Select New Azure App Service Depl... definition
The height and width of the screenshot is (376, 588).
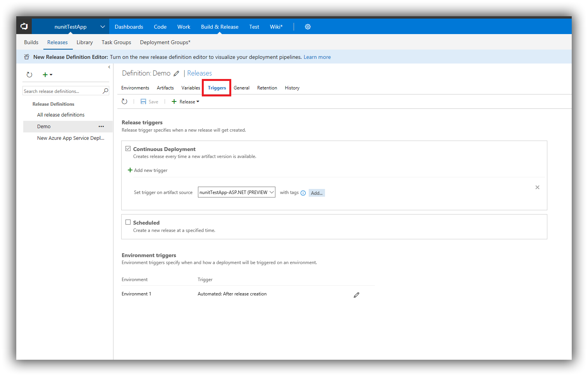pos(70,138)
